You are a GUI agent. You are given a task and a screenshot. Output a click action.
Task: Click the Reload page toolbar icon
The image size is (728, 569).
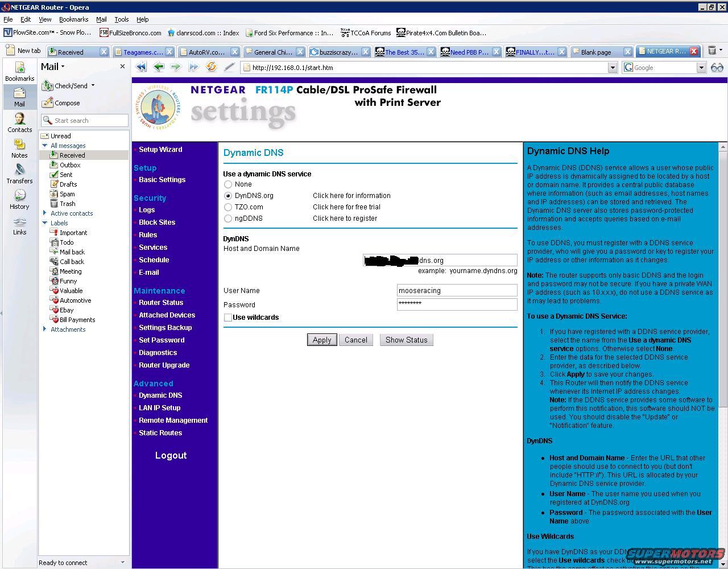point(211,67)
